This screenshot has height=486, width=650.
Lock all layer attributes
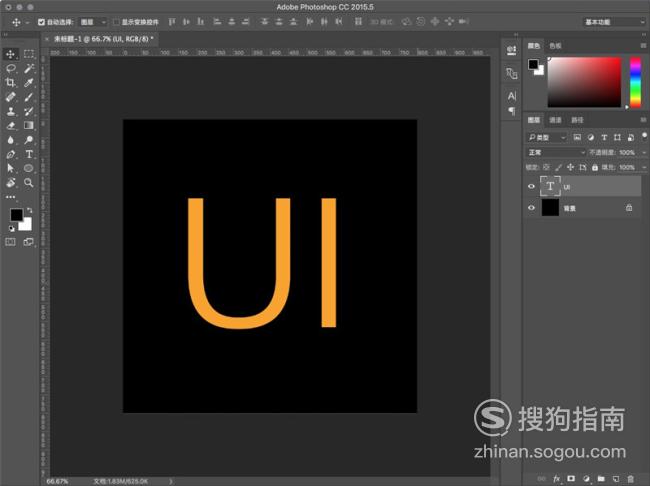click(x=595, y=167)
